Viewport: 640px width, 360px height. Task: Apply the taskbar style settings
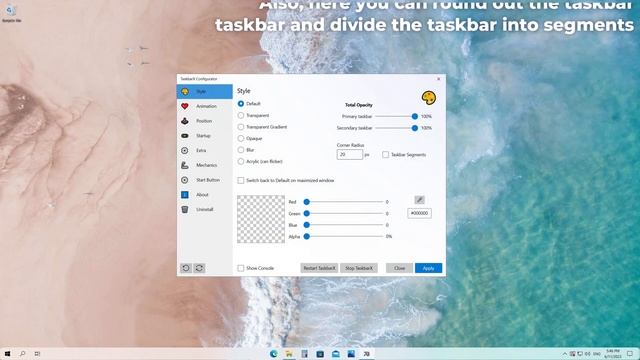(x=428, y=268)
